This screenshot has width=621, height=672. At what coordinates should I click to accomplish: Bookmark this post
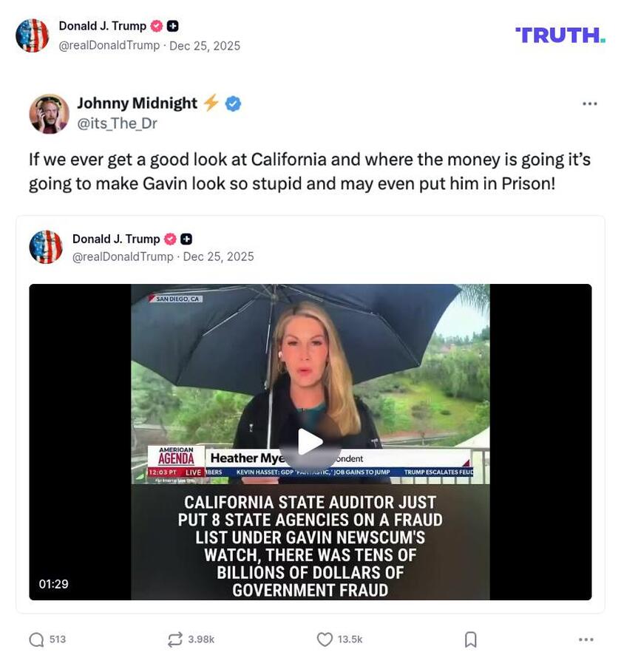(471, 639)
